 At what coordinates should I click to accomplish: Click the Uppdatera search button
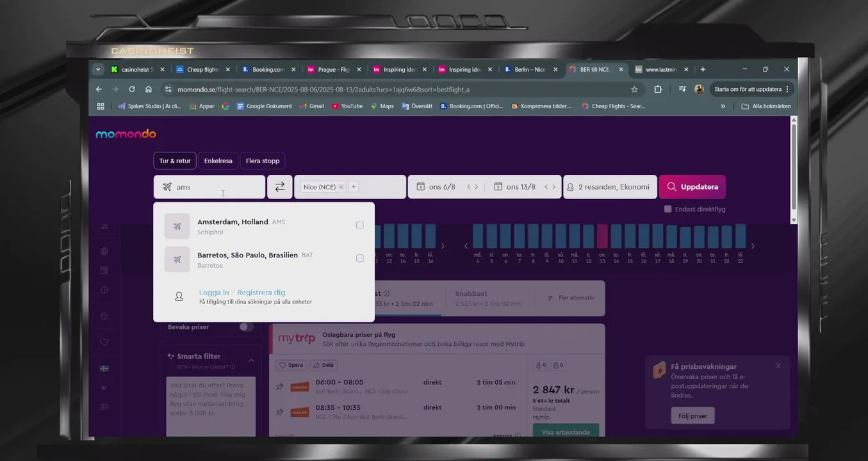pos(692,187)
